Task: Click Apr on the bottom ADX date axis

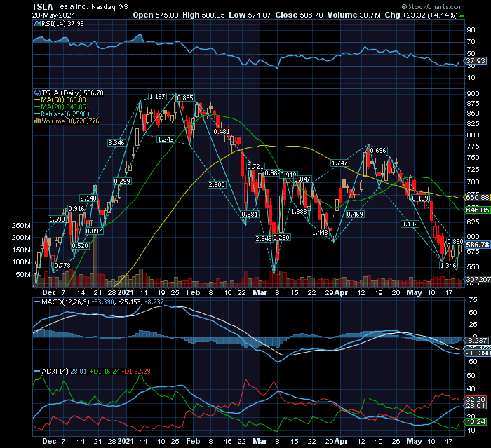Action: coord(341,441)
